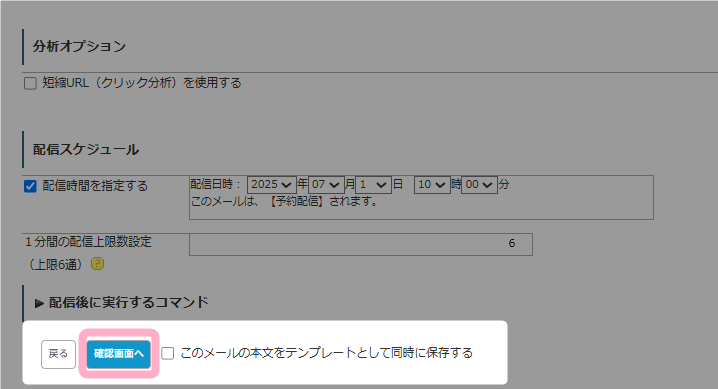Enable the 短縮URL click analysis checkbox
This screenshot has width=718, height=389.
(30, 83)
